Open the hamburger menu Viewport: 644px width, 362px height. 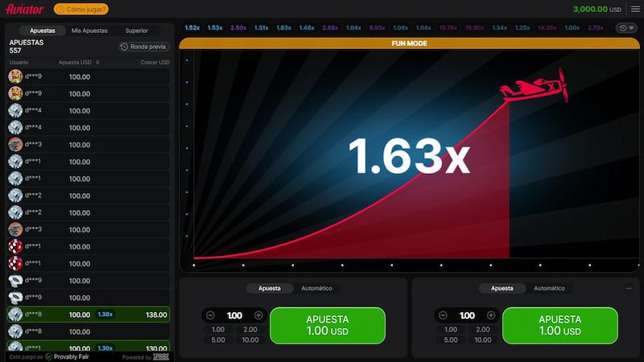tap(635, 9)
